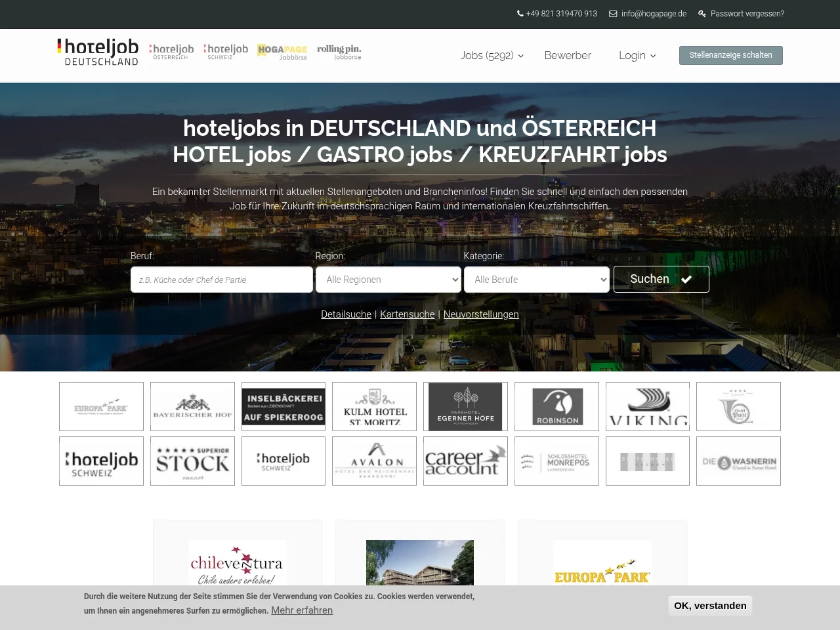Expand the Login menu
The height and width of the screenshot is (630, 840).
[637, 56]
